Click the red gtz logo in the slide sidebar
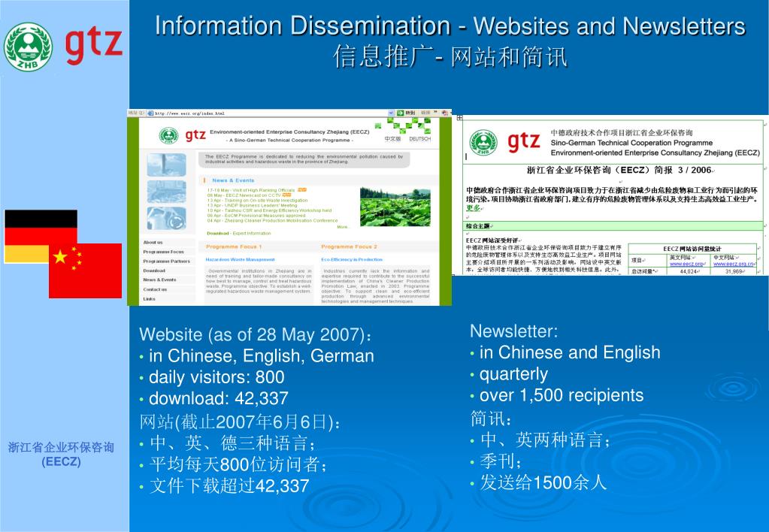 point(94,46)
